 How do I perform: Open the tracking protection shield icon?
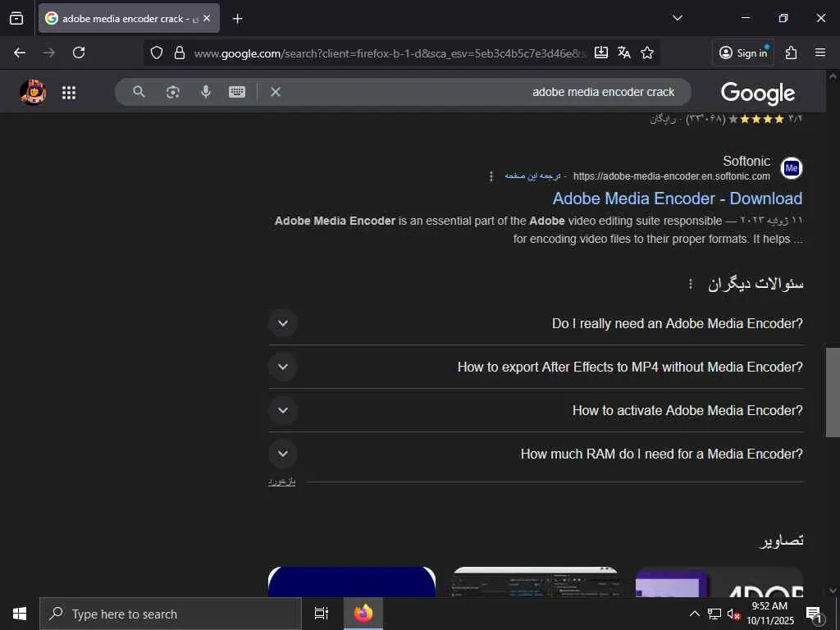click(x=157, y=52)
